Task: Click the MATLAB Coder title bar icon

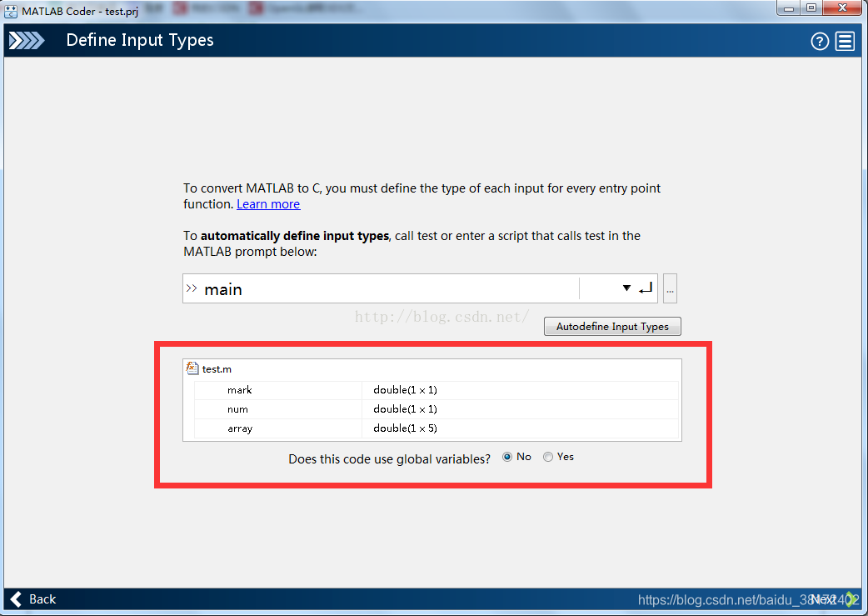Action: [x=11, y=10]
